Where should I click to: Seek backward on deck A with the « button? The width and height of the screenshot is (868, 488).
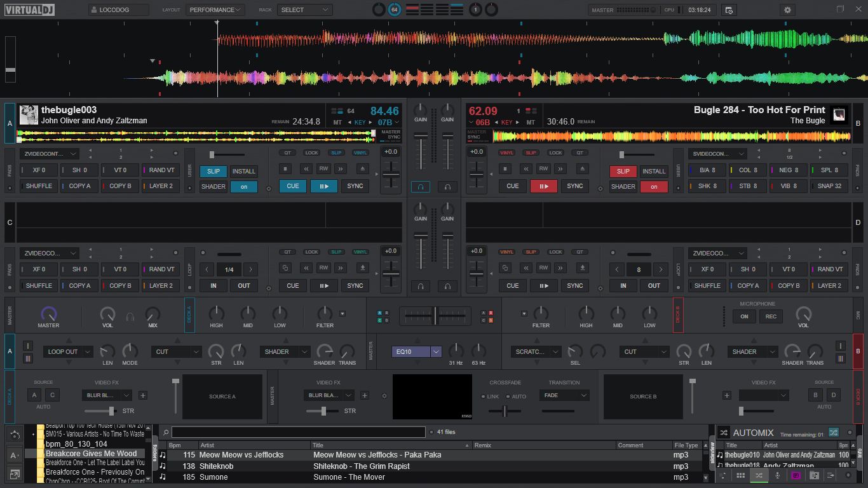[307, 169]
